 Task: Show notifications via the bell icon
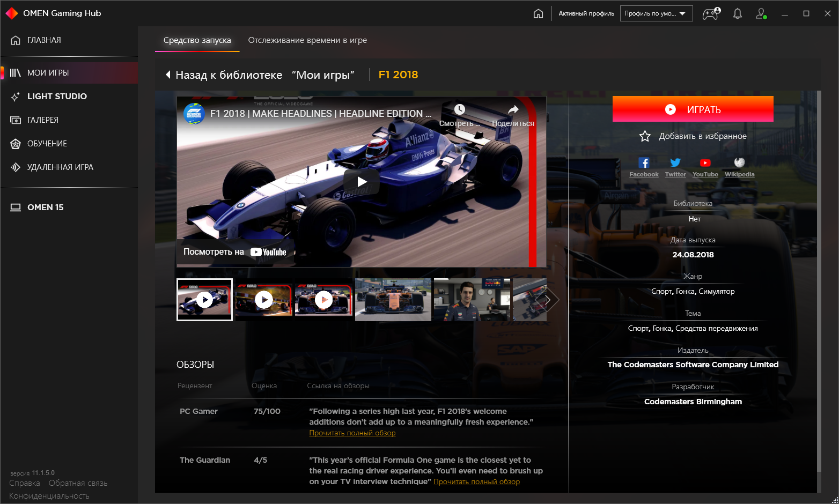pyautogui.click(x=738, y=13)
